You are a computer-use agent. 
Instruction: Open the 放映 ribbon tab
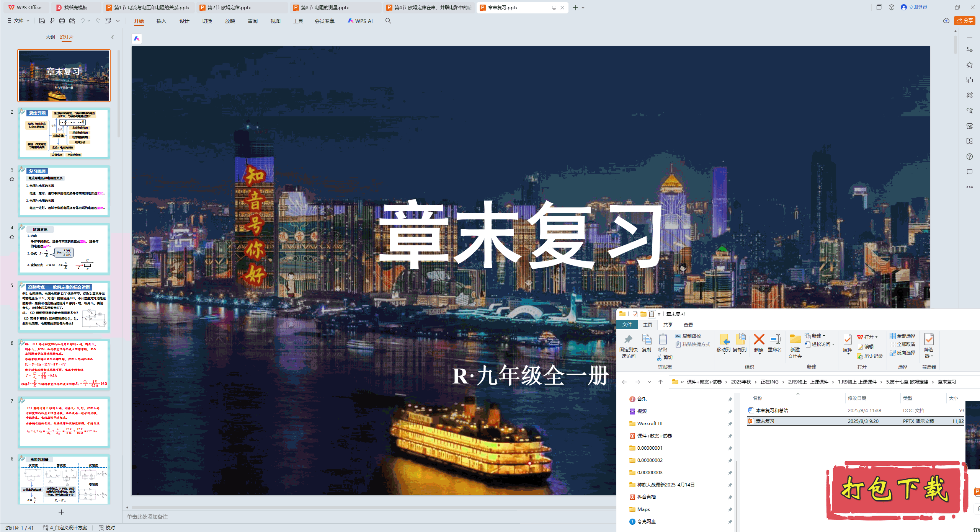click(230, 21)
